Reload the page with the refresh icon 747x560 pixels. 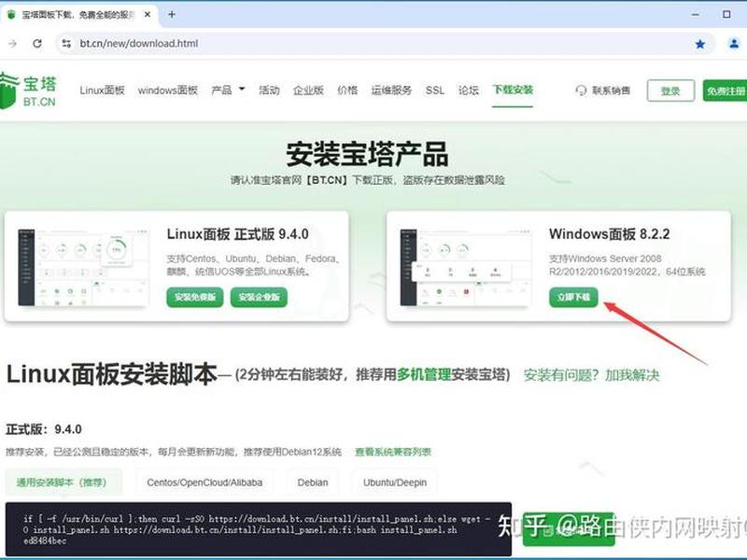[37, 43]
